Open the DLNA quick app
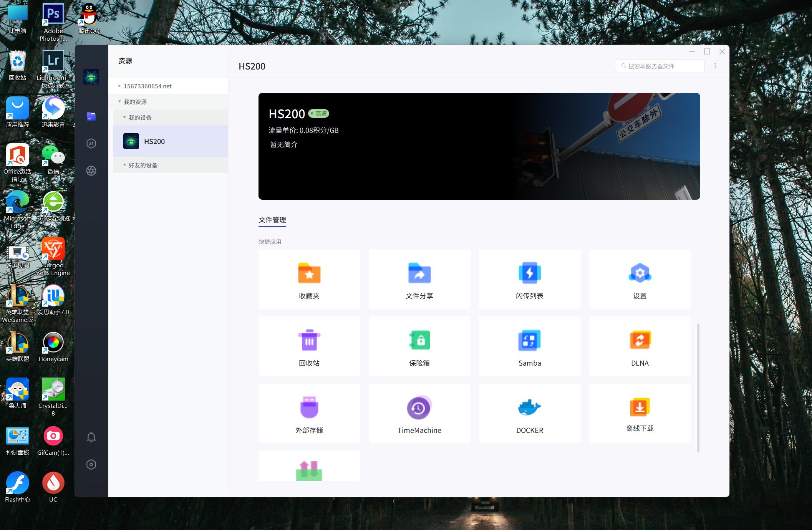812x530 pixels. [640, 346]
